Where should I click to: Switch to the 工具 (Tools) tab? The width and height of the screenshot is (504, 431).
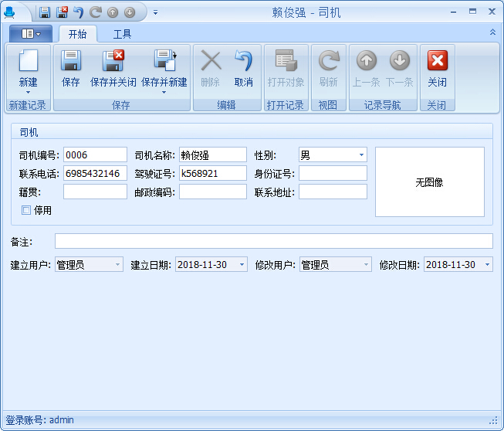[122, 34]
